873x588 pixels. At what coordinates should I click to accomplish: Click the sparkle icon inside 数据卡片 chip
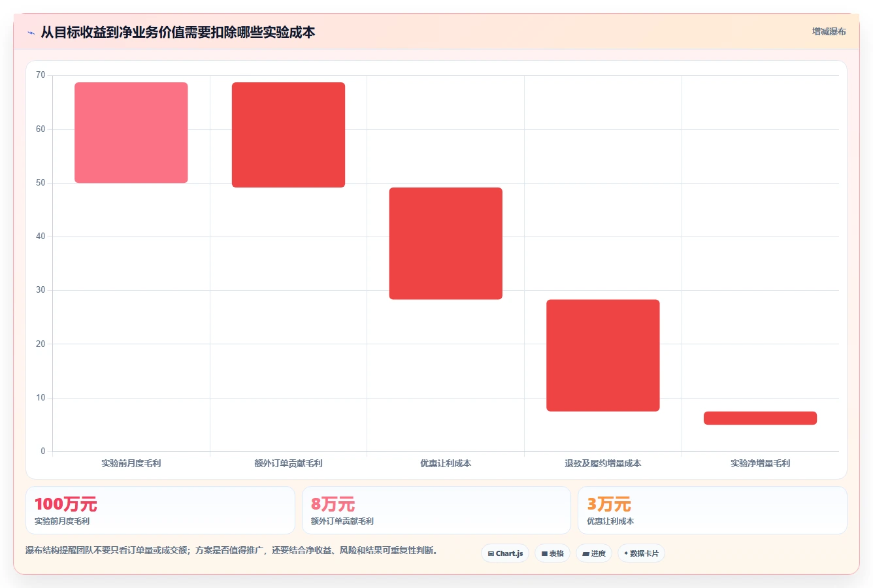click(x=626, y=553)
